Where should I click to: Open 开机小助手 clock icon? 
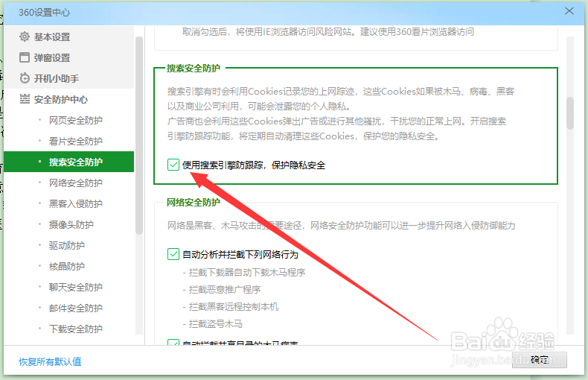[x=25, y=78]
